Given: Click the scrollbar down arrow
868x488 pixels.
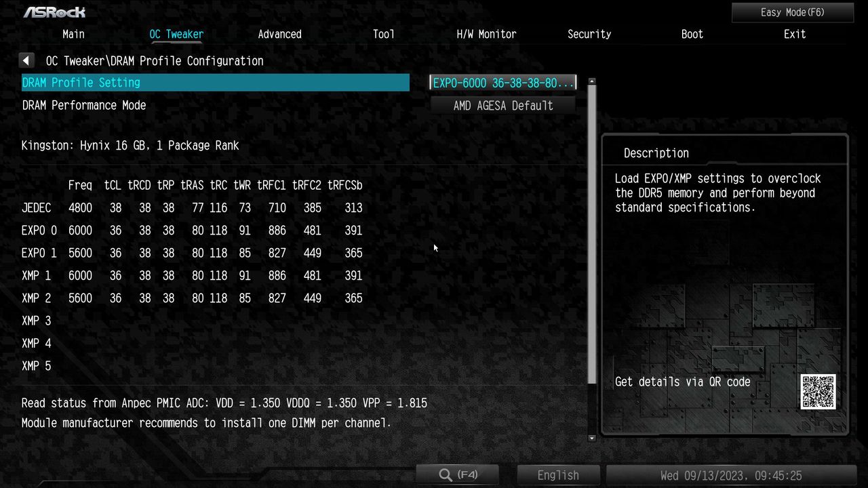Looking at the screenshot, I should tap(592, 438).
